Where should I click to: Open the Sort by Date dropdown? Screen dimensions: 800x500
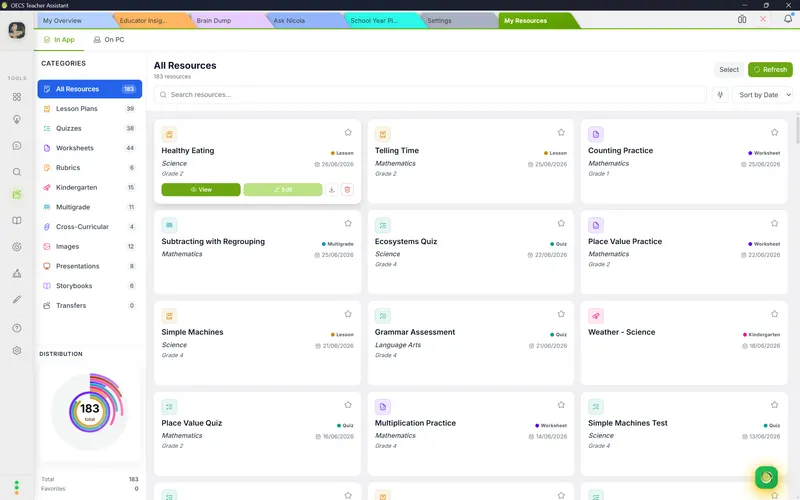point(763,95)
